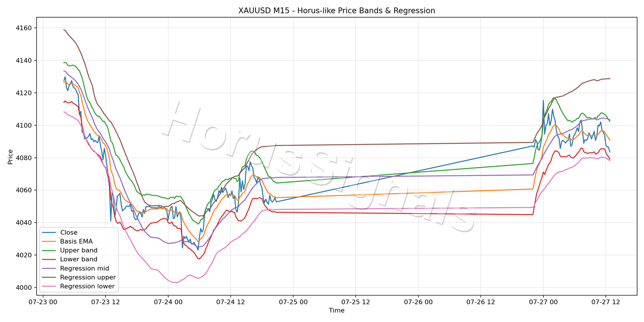The height and width of the screenshot is (322, 644).
Task: Click the '07-27 00' x-axis tick label
Action: pyautogui.click(x=543, y=302)
